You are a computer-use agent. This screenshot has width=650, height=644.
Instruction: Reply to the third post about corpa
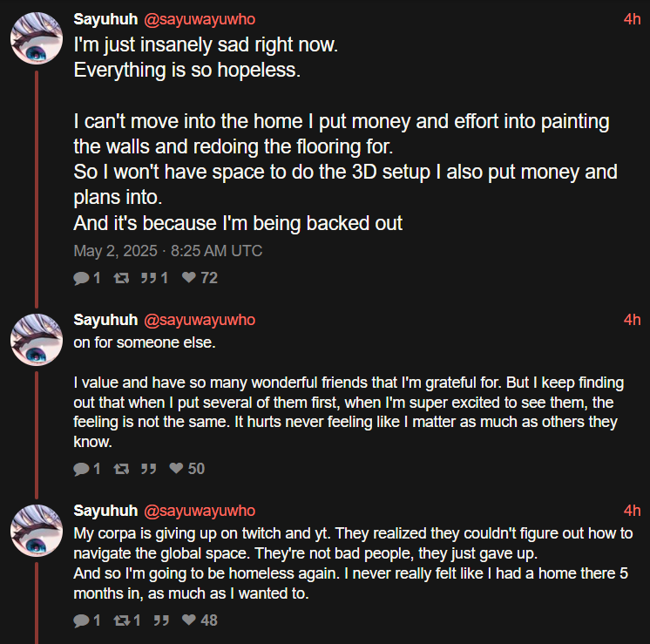click(x=81, y=620)
